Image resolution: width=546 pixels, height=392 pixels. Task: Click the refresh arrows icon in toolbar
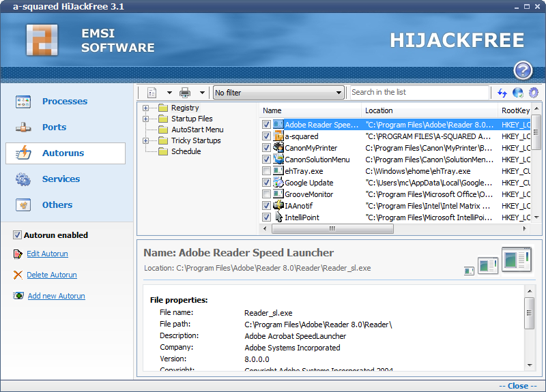[502, 93]
